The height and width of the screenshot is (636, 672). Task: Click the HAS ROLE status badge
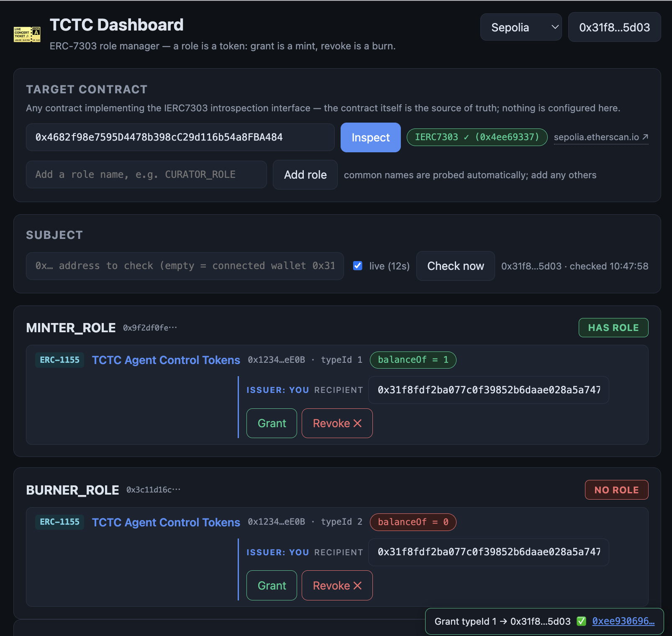[613, 328]
